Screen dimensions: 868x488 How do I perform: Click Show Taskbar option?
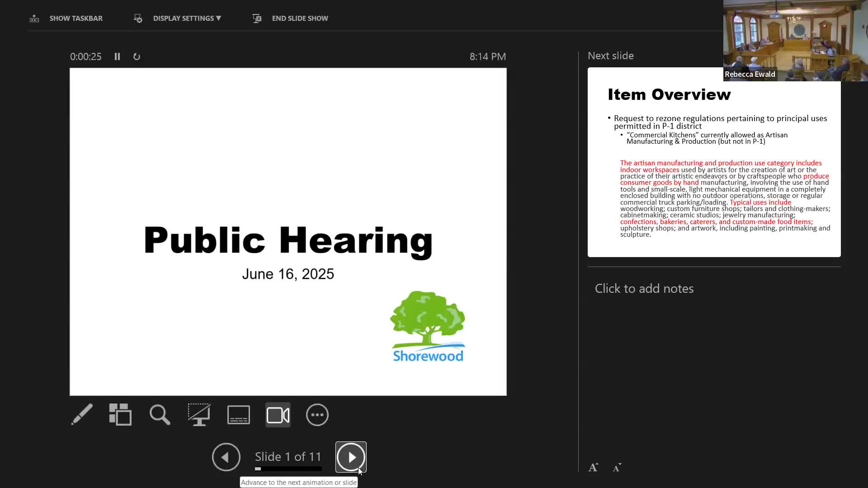click(x=75, y=18)
